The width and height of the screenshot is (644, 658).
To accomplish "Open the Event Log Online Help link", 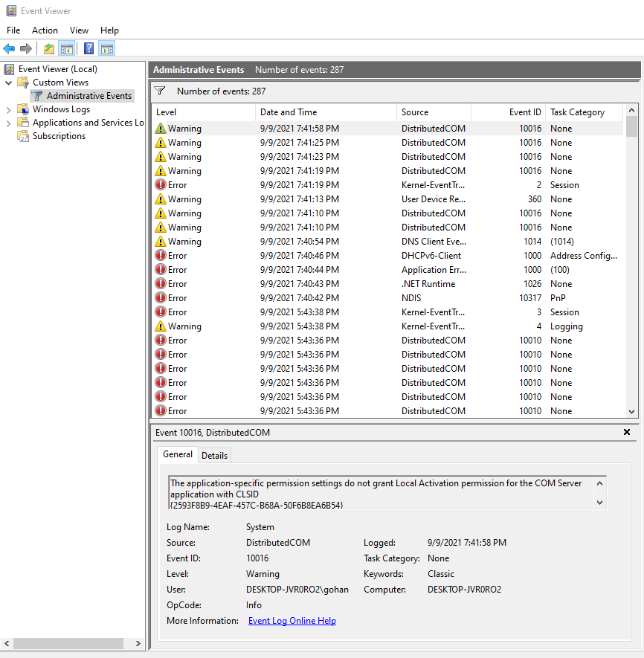I will [292, 621].
